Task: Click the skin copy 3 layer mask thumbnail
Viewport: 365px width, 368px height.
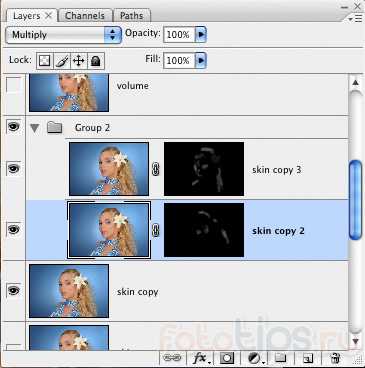Action: click(204, 169)
